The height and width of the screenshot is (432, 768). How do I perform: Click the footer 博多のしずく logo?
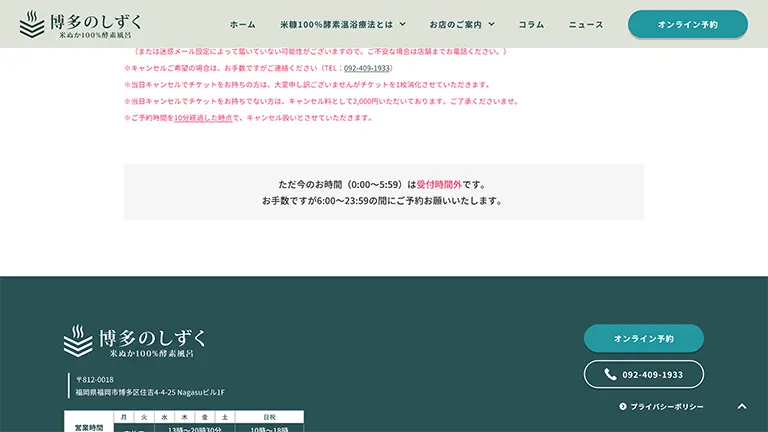tap(135, 341)
